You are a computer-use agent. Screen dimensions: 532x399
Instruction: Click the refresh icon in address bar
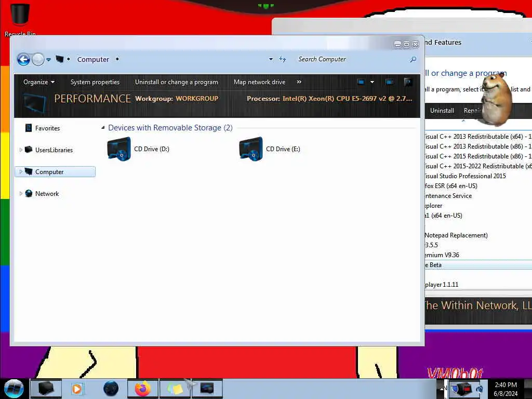point(283,59)
